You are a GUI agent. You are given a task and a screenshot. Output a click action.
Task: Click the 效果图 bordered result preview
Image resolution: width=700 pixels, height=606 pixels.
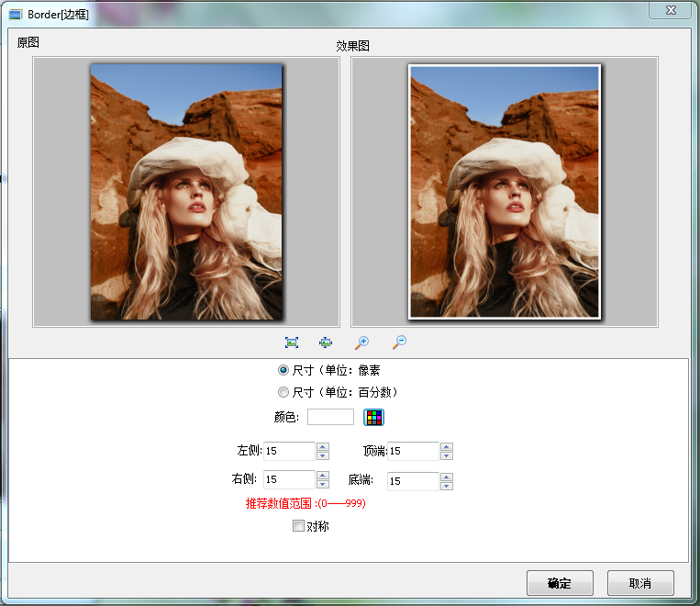click(504, 192)
